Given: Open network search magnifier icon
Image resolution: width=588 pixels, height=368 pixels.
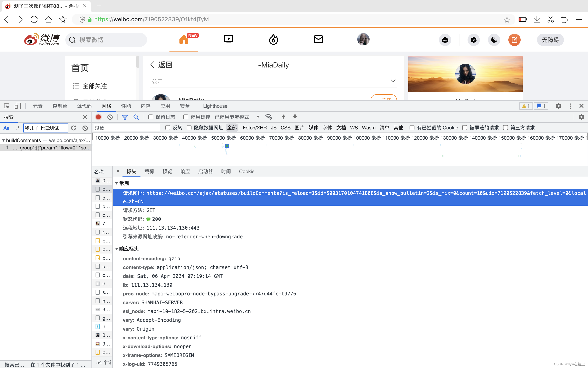Looking at the screenshot, I should coord(136,117).
